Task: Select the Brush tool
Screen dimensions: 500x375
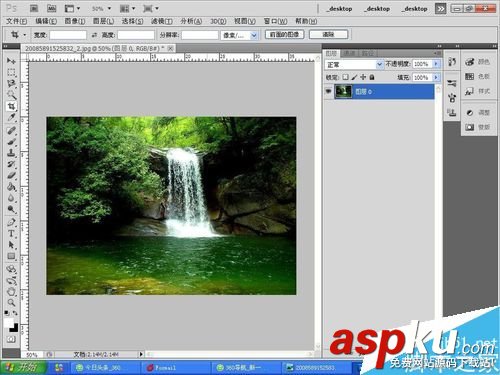Action: [11, 142]
